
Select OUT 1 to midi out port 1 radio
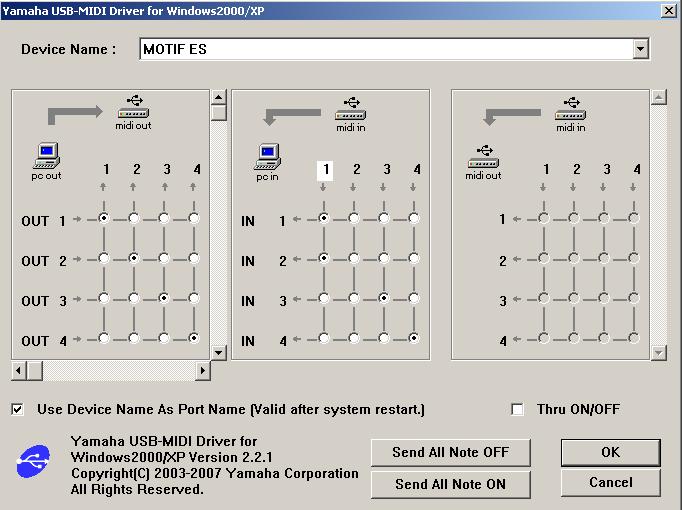click(104, 218)
